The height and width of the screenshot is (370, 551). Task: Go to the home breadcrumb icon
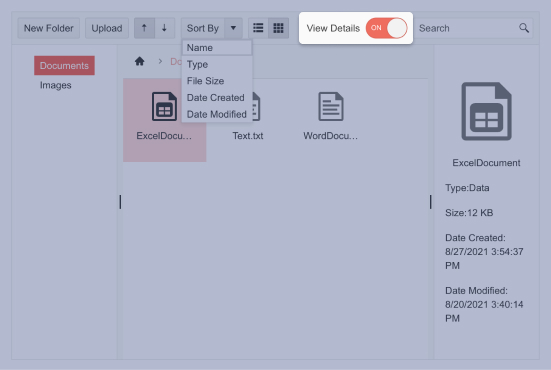pyautogui.click(x=140, y=61)
